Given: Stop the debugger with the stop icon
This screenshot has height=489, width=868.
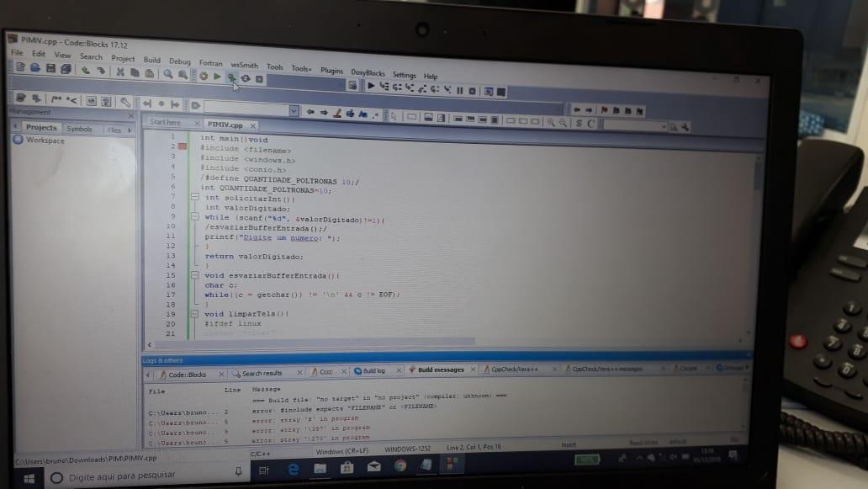Looking at the screenshot, I should pyautogui.click(x=472, y=91).
